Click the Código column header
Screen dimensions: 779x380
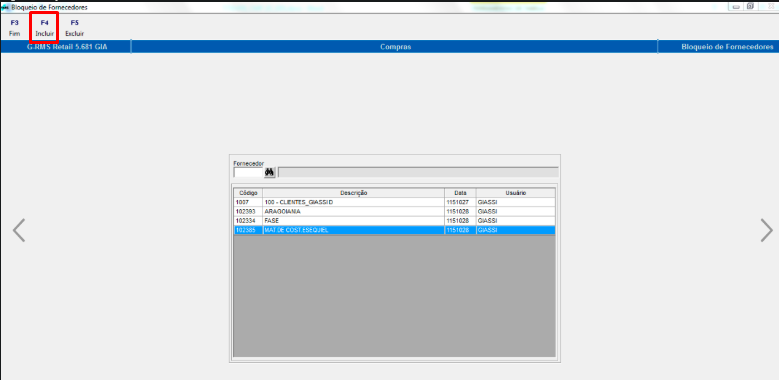pos(248,193)
